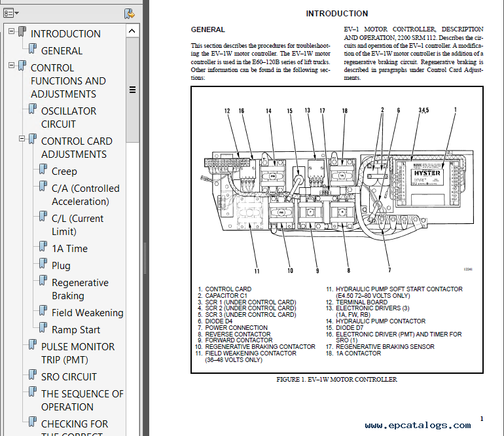Go to the SRO CIRCUIT bookmark
This screenshot has height=436, width=504.
69,377
